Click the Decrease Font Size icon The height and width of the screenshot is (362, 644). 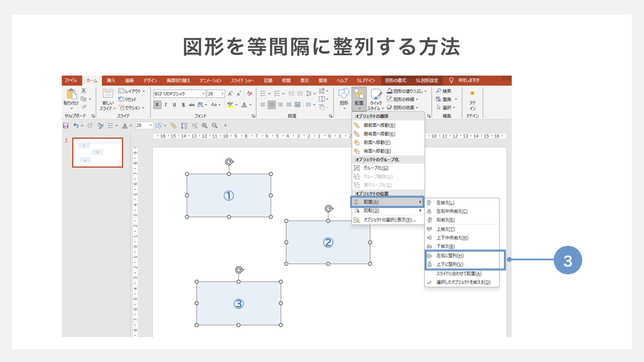[239, 94]
